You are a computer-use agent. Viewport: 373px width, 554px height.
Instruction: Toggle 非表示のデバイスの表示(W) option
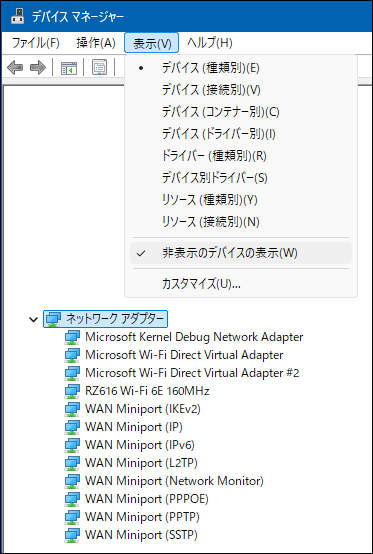click(241, 253)
